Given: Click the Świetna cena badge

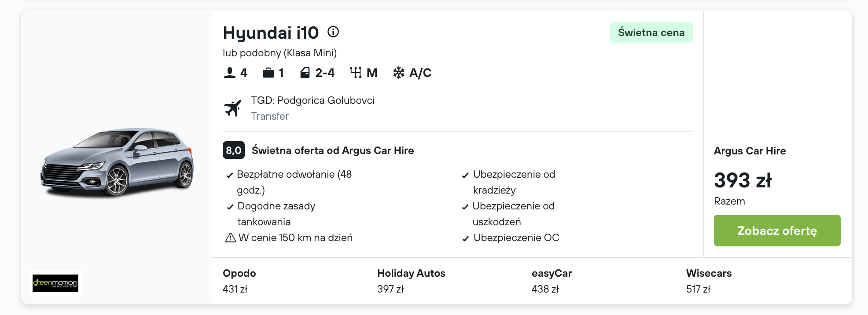Looking at the screenshot, I should 651,32.
